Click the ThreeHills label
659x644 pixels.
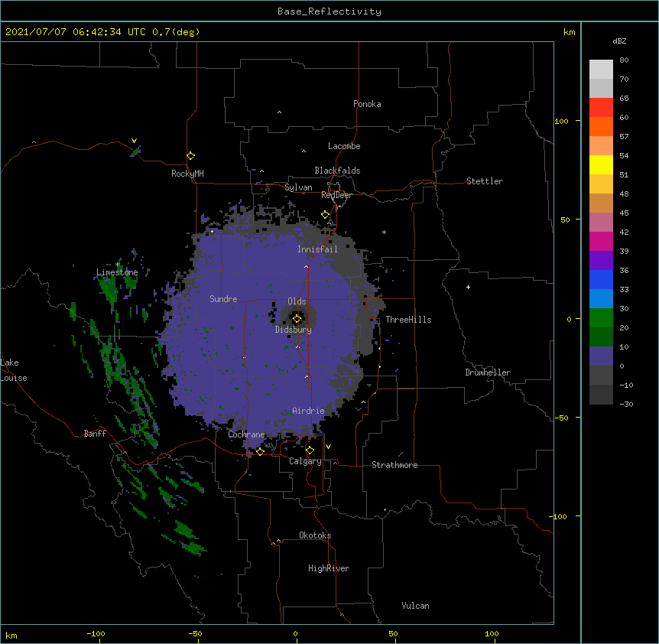point(408,320)
